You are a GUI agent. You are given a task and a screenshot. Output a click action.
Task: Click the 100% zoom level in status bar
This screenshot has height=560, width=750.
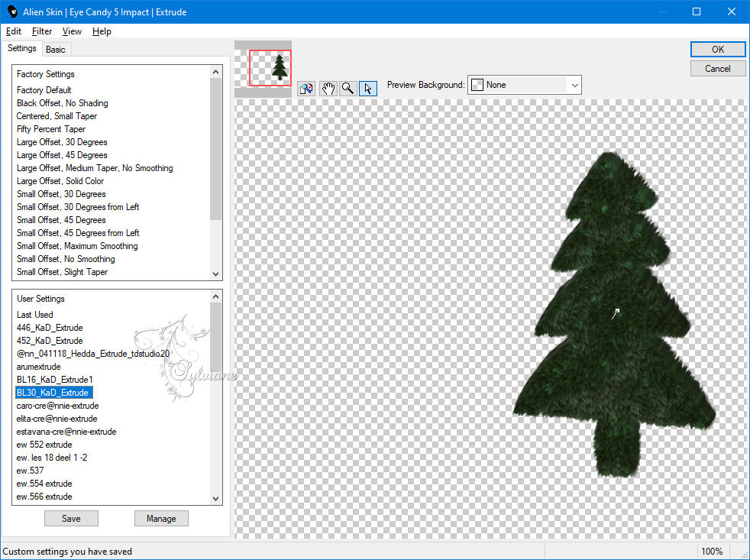click(712, 552)
